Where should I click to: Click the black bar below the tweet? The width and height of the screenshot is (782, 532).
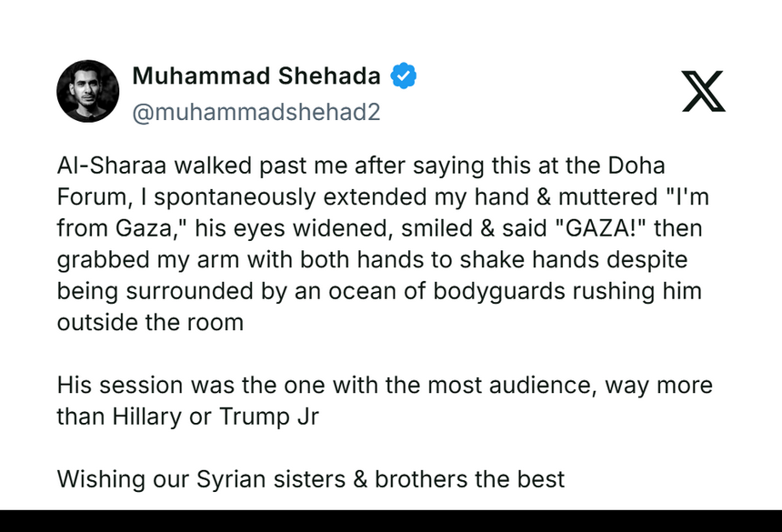click(x=391, y=521)
